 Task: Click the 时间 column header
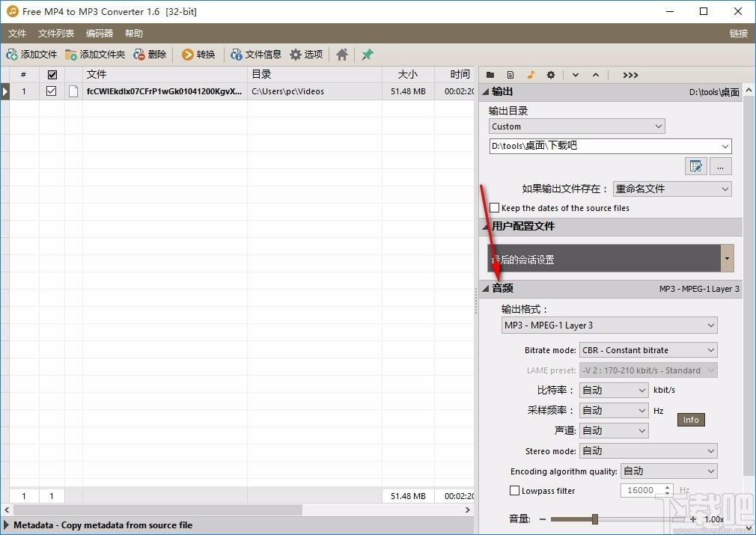point(454,74)
